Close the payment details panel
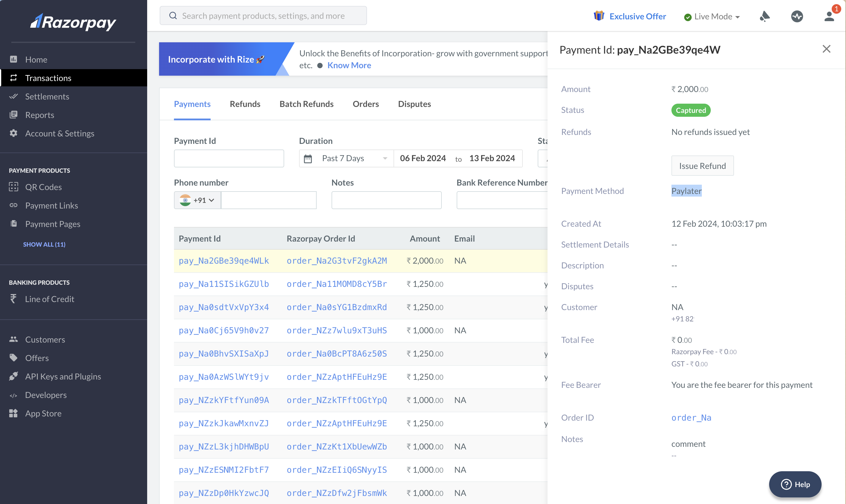Screen dimensions: 846x504 (x=826, y=49)
